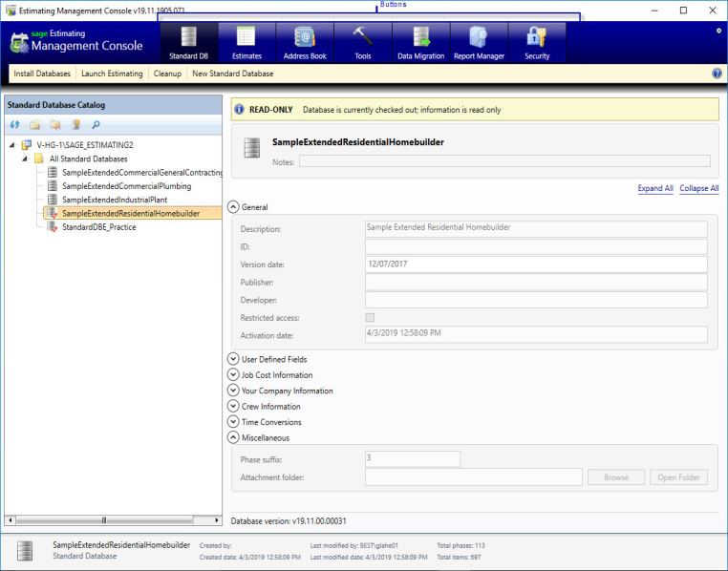Click New Standard Database menu item
The width and height of the screenshot is (728, 571).
(x=232, y=74)
